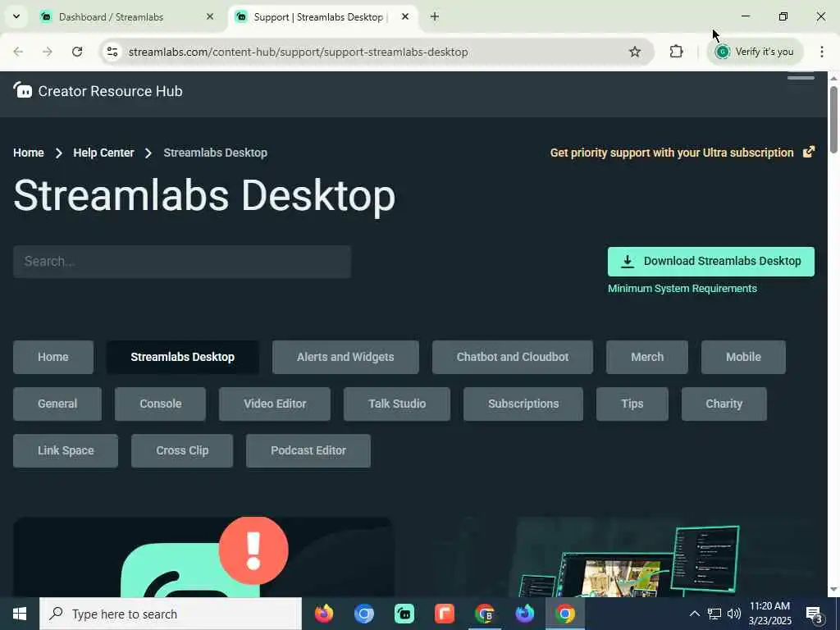Open the Mobile category
840x630 pixels.
tap(743, 357)
